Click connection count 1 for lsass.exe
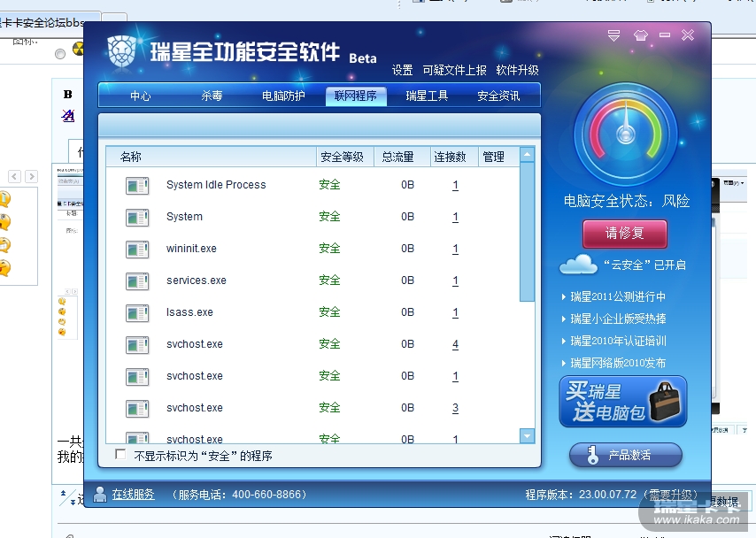 (x=456, y=312)
